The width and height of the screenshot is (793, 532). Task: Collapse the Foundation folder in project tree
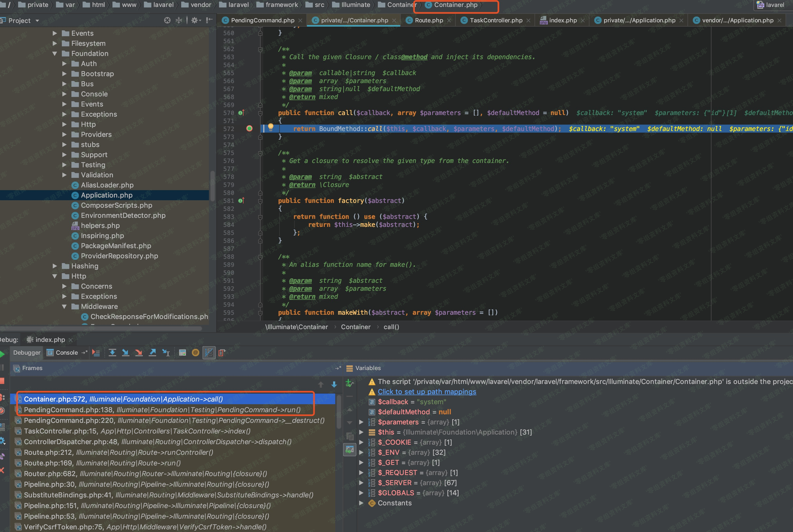point(55,54)
